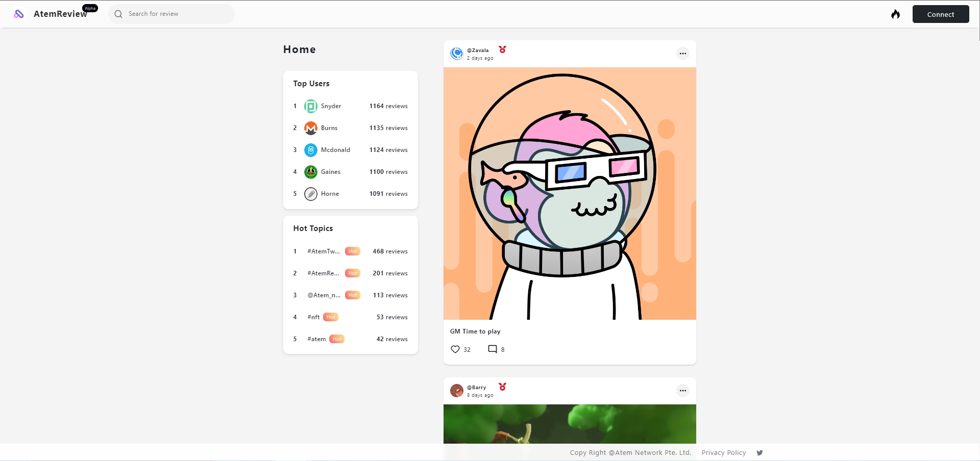Focus the Search for review field

[171, 14]
